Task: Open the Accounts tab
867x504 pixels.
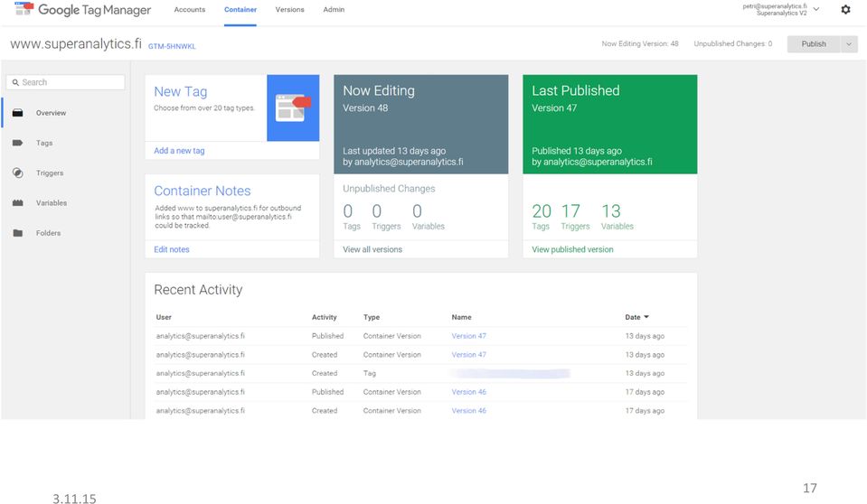Action: pyautogui.click(x=190, y=9)
